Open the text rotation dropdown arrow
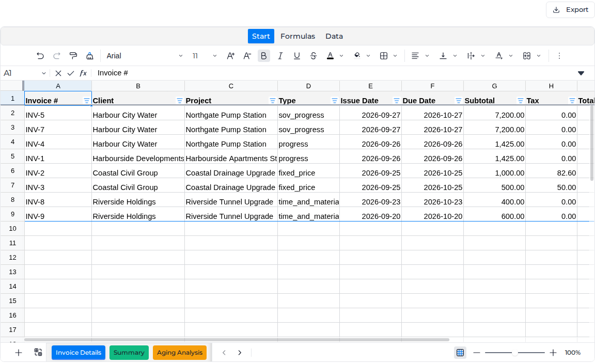Viewport: 595px width, 364px height. tap(511, 56)
